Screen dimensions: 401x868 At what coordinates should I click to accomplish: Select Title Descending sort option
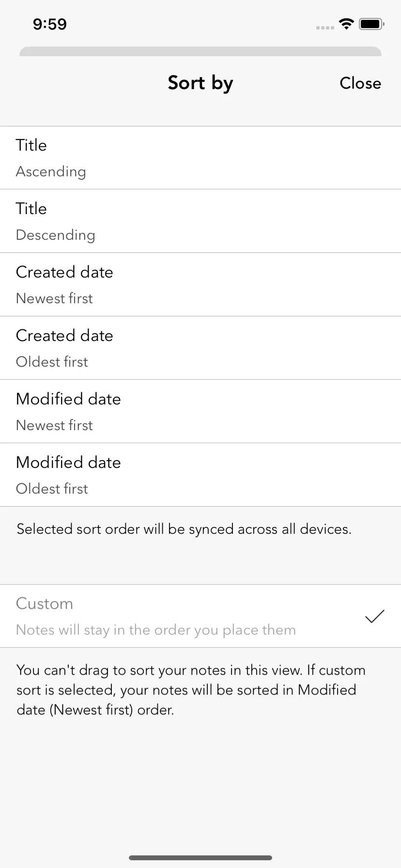[x=200, y=221]
